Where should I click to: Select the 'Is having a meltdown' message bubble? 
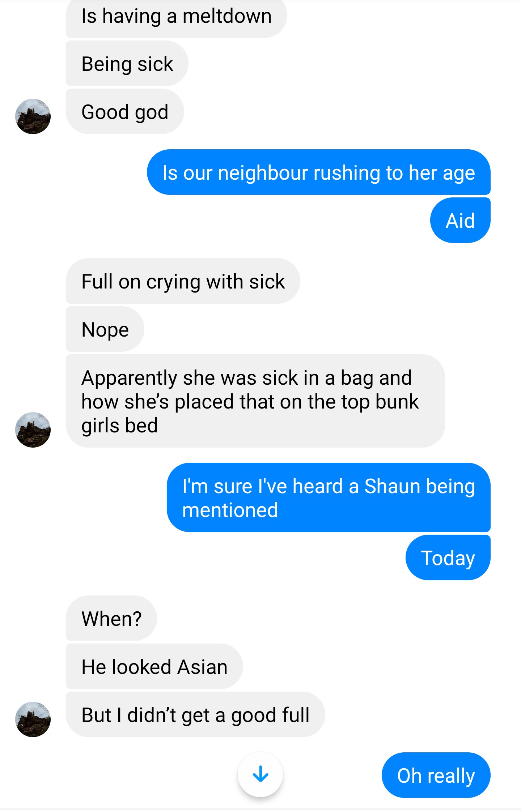pos(176,17)
